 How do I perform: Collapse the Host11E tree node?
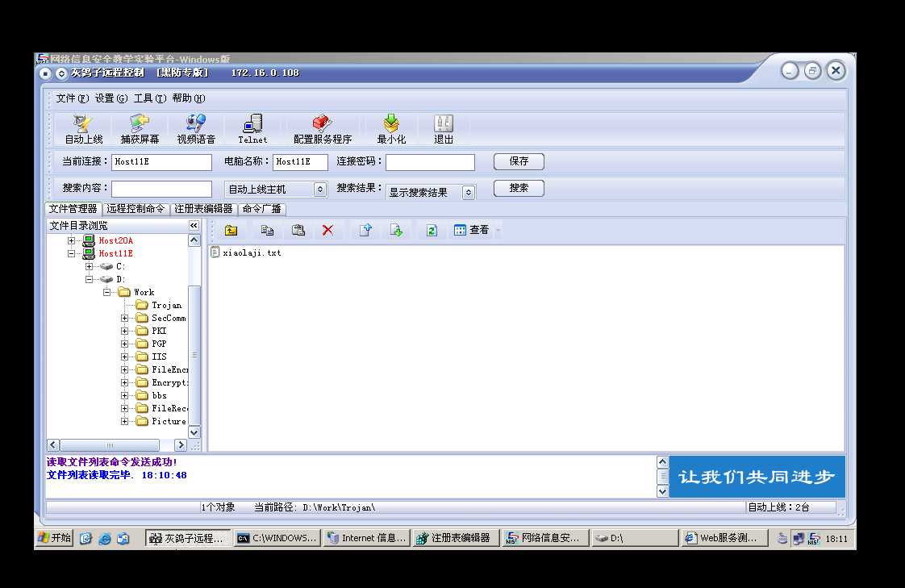point(71,253)
